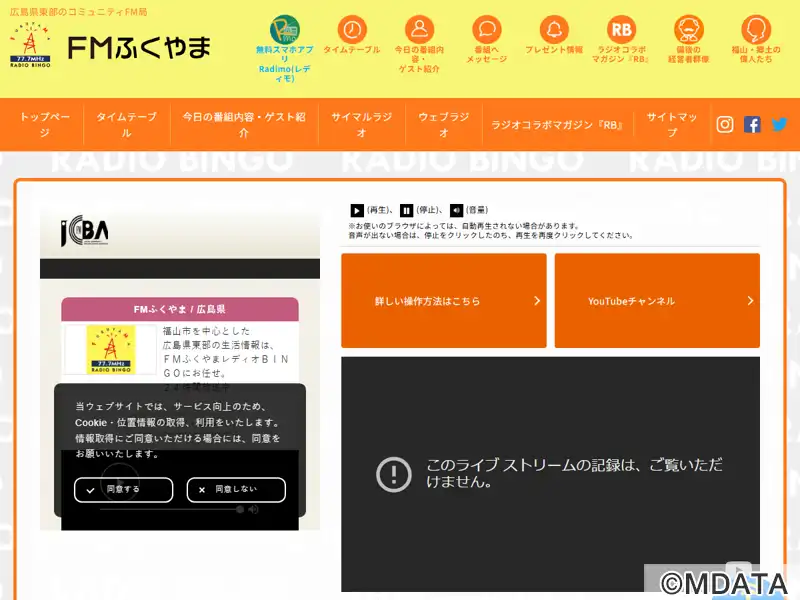Open the 備後の経営者群像 face icon
The width and height of the screenshot is (800, 600).
click(689, 30)
